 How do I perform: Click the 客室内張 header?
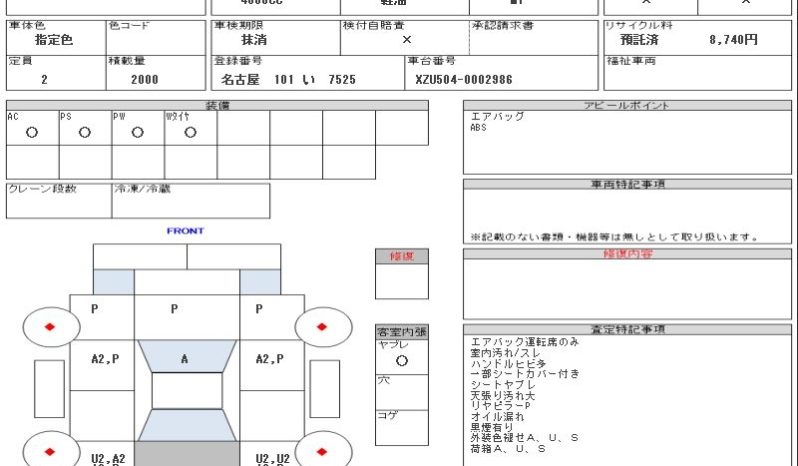point(402,332)
